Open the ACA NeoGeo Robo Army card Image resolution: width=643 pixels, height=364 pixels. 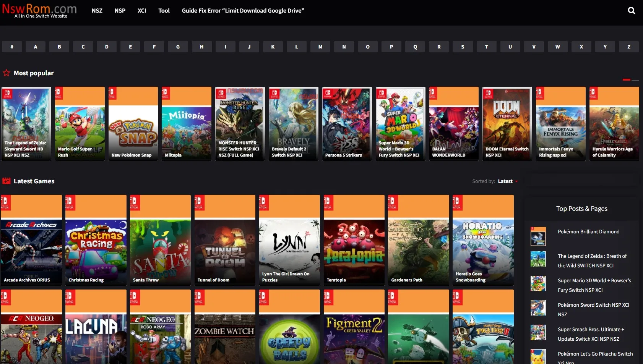[161, 327]
